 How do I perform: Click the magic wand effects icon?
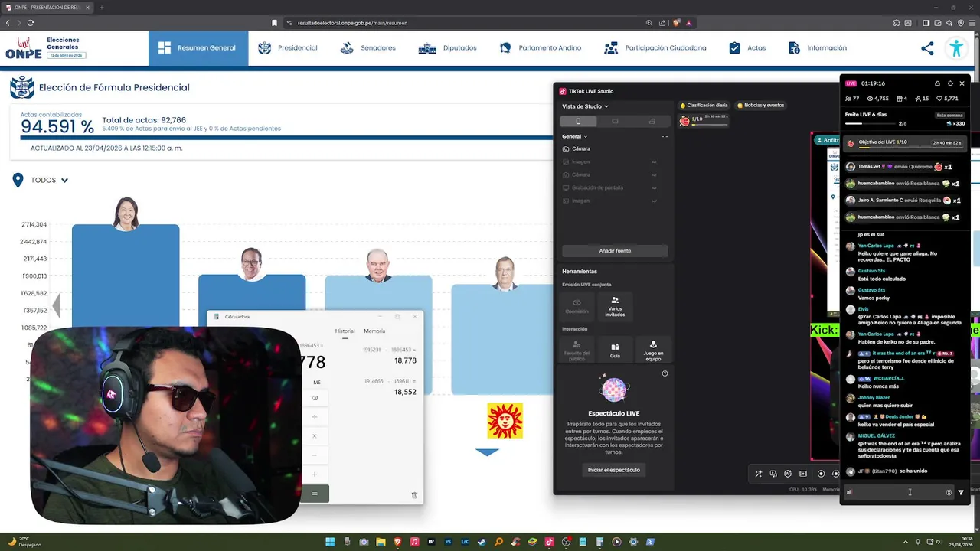(758, 474)
